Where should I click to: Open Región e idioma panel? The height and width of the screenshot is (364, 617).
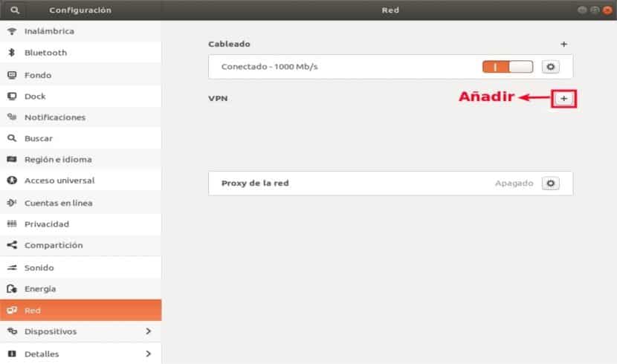point(81,159)
